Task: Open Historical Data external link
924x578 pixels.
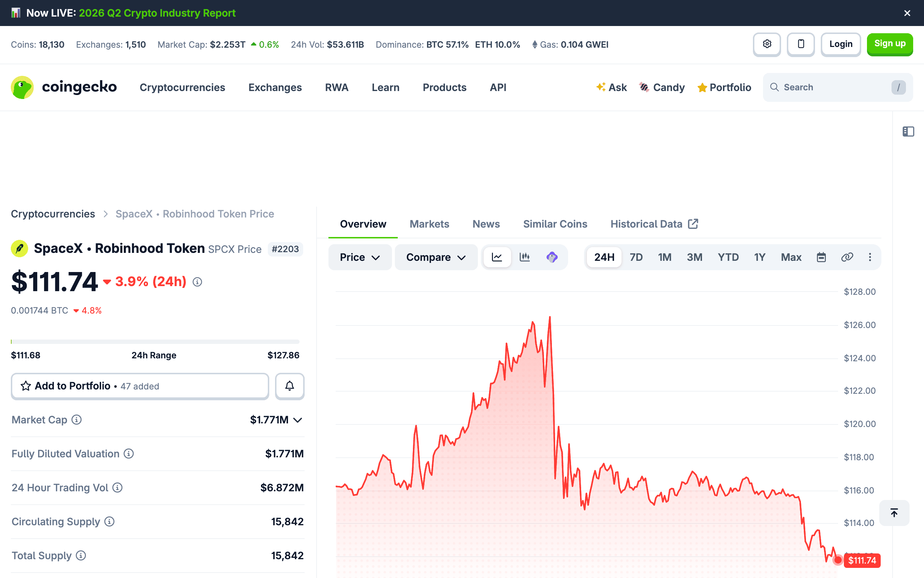Action: (654, 224)
